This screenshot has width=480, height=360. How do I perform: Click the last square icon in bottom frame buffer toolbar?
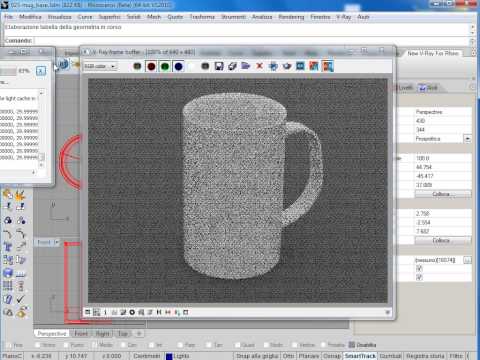[x=186, y=312]
